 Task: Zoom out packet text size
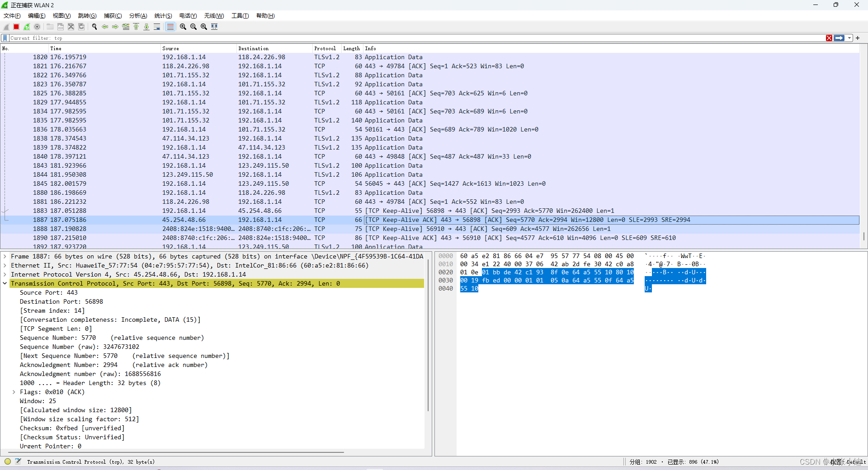(193, 27)
